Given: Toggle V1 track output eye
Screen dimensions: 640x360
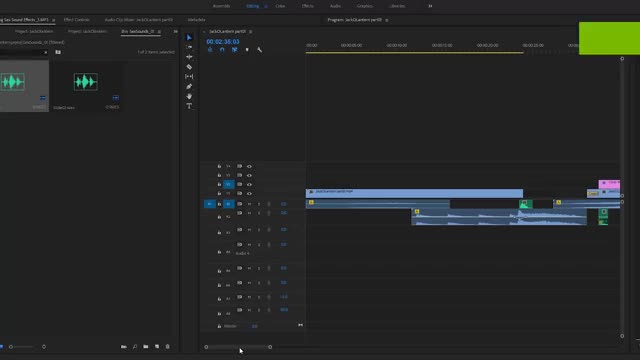Looking at the screenshot, I should (249, 193).
